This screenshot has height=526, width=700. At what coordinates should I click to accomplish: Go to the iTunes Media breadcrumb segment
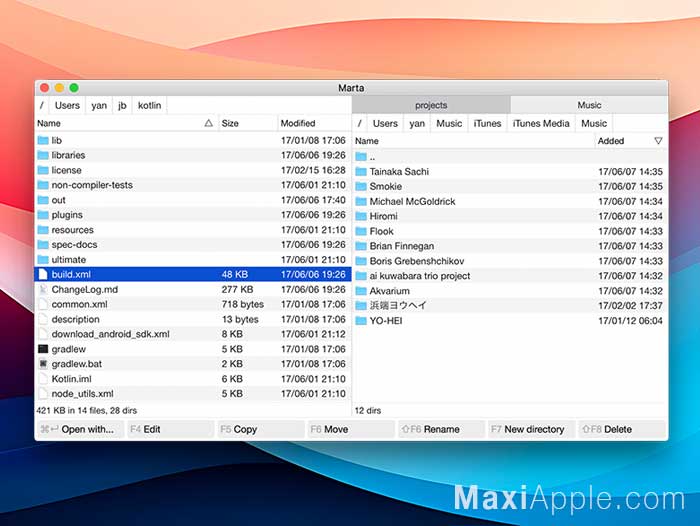(x=541, y=123)
